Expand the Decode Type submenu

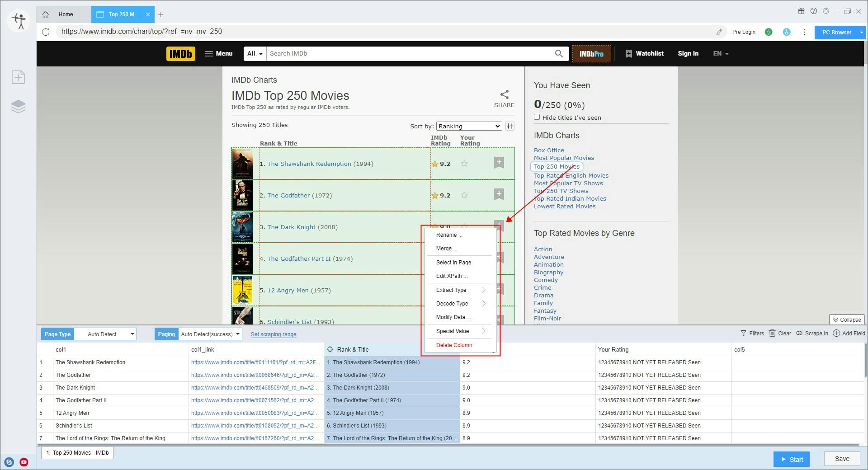pyautogui.click(x=459, y=304)
